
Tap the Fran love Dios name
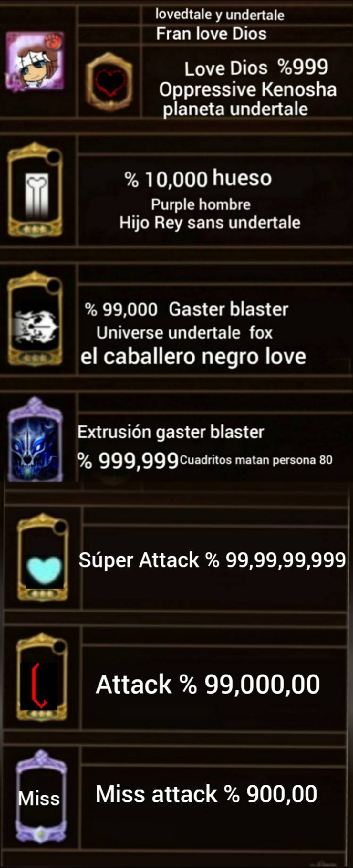pyautogui.click(x=211, y=34)
